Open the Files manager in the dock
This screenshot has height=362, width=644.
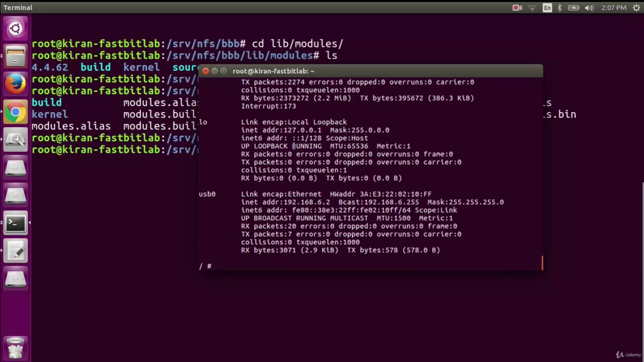point(15,56)
